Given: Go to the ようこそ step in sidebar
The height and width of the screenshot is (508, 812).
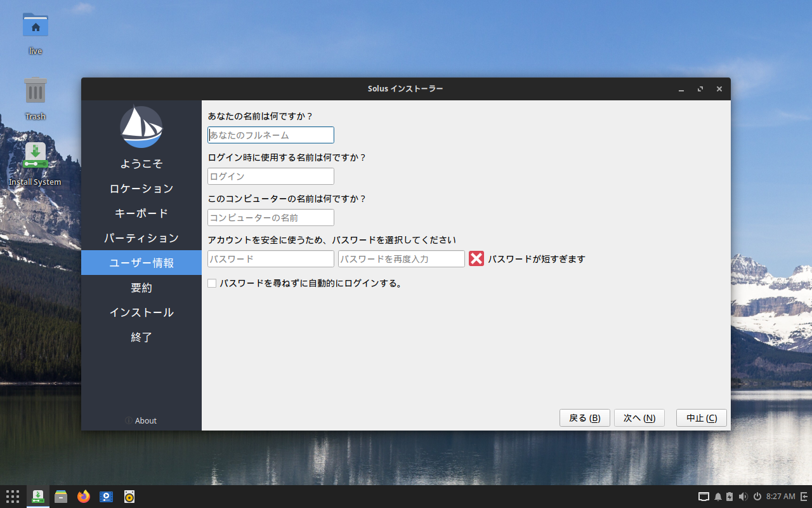Looking at the screenshot, I should 141,164.
